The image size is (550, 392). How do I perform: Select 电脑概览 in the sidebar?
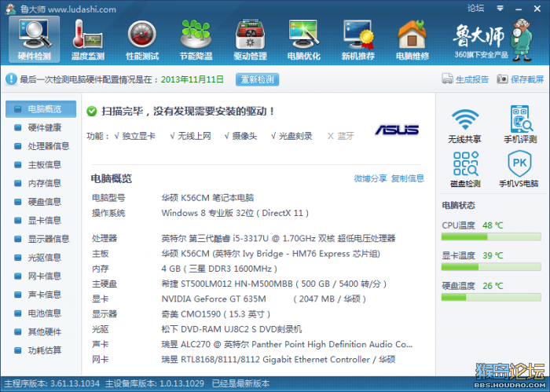pos(41,109)
